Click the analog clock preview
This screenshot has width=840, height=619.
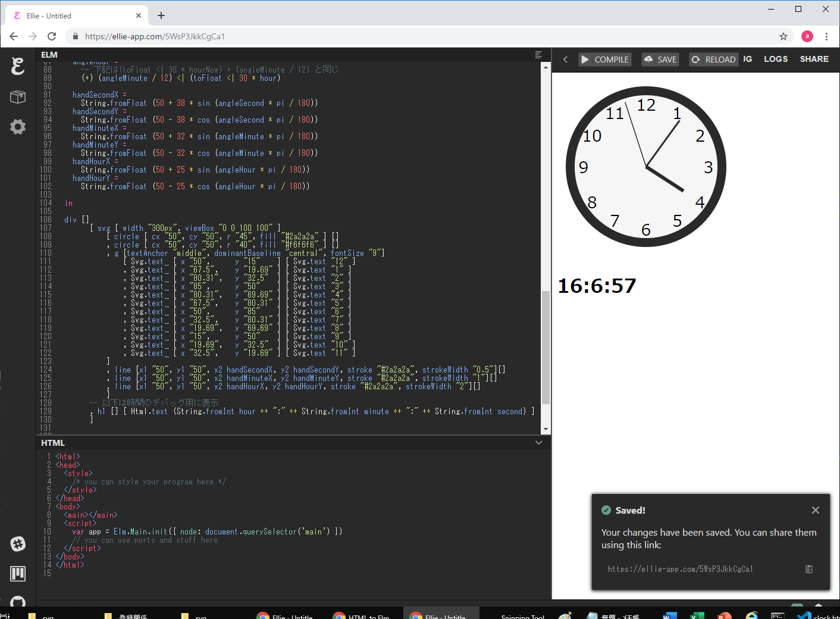click(646, 167)
